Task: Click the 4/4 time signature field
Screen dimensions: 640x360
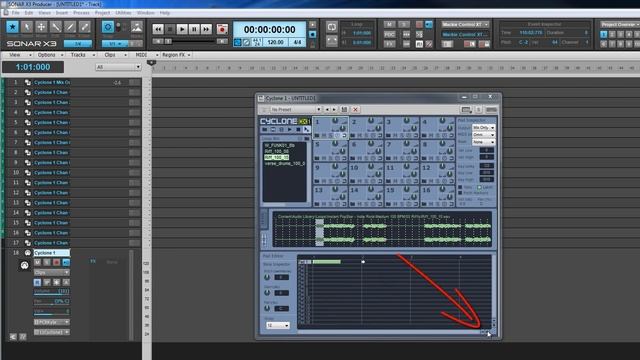Action: pyautogui.click(x=297, y=42)
